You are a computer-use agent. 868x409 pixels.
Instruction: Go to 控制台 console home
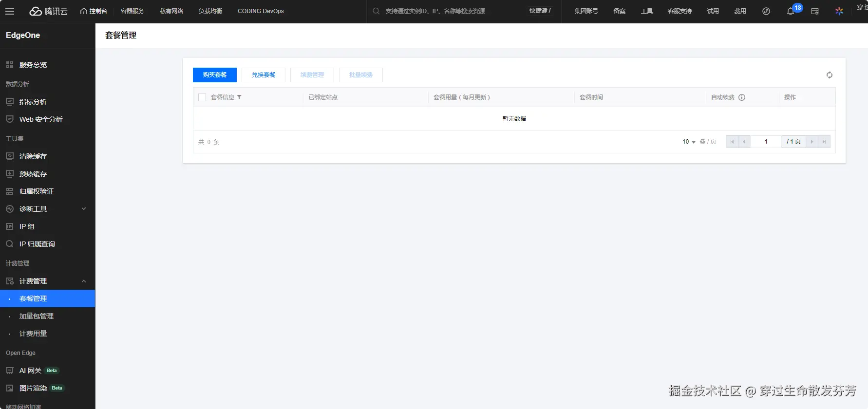click(94, 11)
